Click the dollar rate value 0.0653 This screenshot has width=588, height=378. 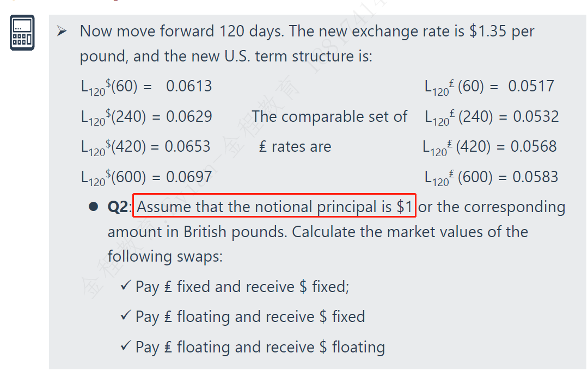pyautogui.click(x=187, y=146)
